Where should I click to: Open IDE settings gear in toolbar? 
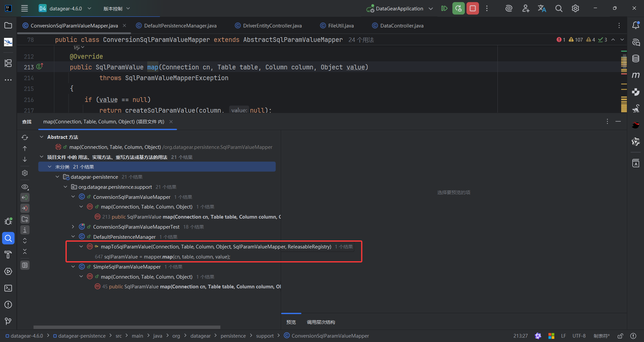pyautogui.click(x=575, y=8)
